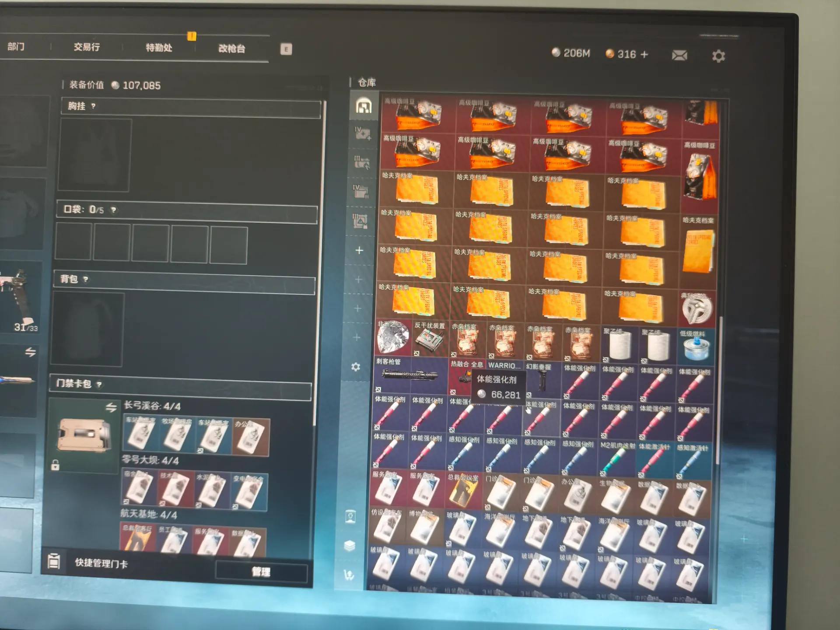Select the pistol with 31/33 ammo
The image size is (840, 630).
click(20, 298)
